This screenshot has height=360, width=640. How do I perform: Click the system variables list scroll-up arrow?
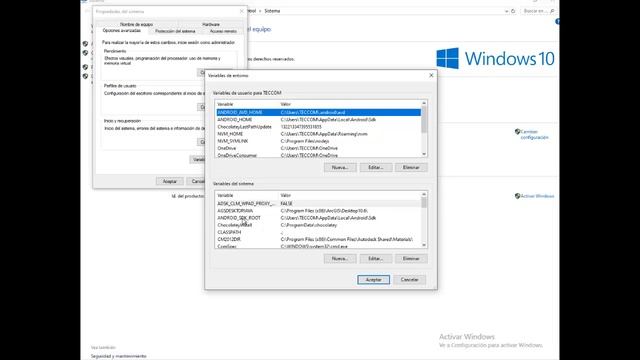point(424,194)
